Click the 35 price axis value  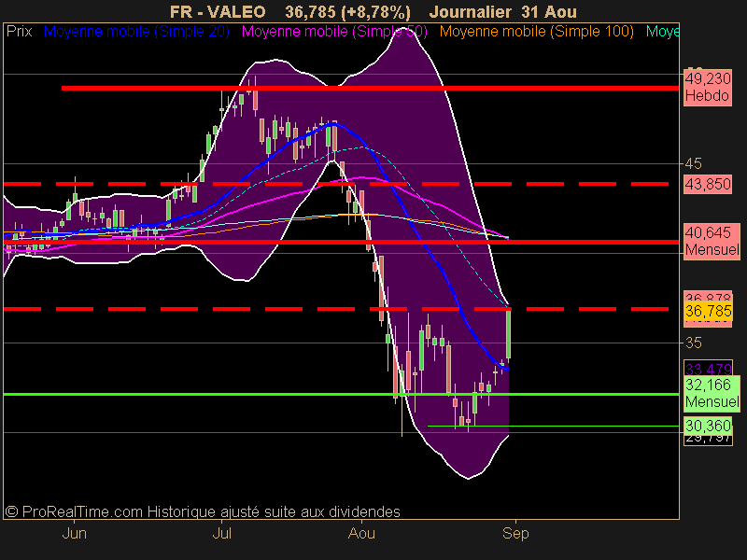click(693, 343)
